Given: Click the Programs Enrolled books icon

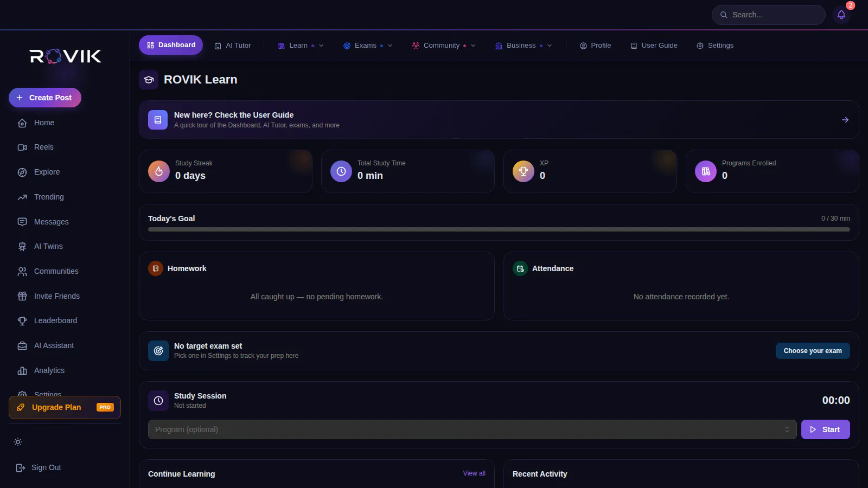Looking at the screenshot, I should (x=706, y=171).
